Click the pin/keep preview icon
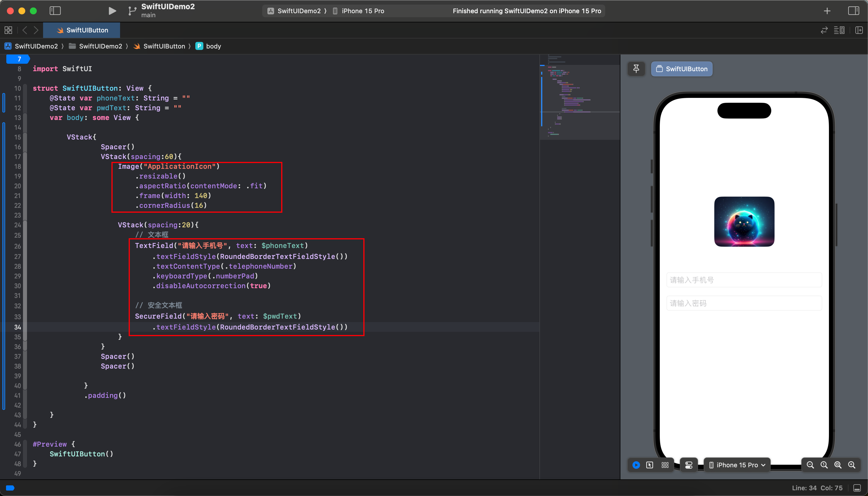 pyautogui.click(x=637, y=68)
